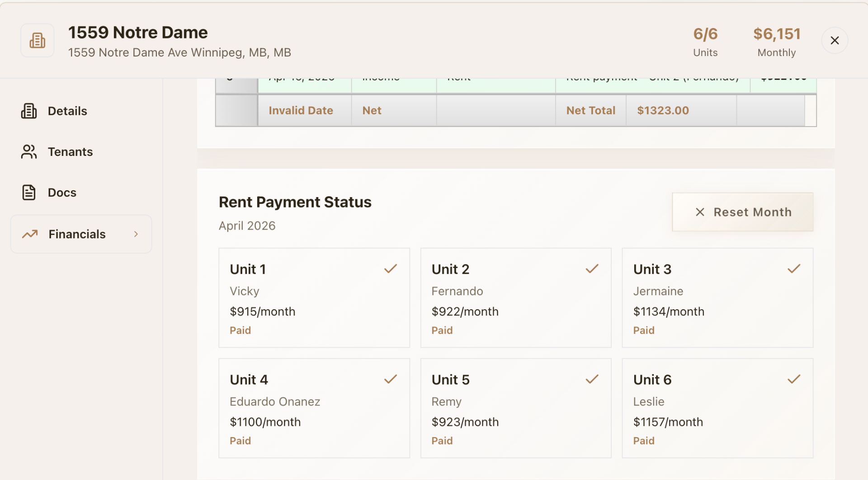
Task: Switch to the Tenants tab
Action: 81,152
